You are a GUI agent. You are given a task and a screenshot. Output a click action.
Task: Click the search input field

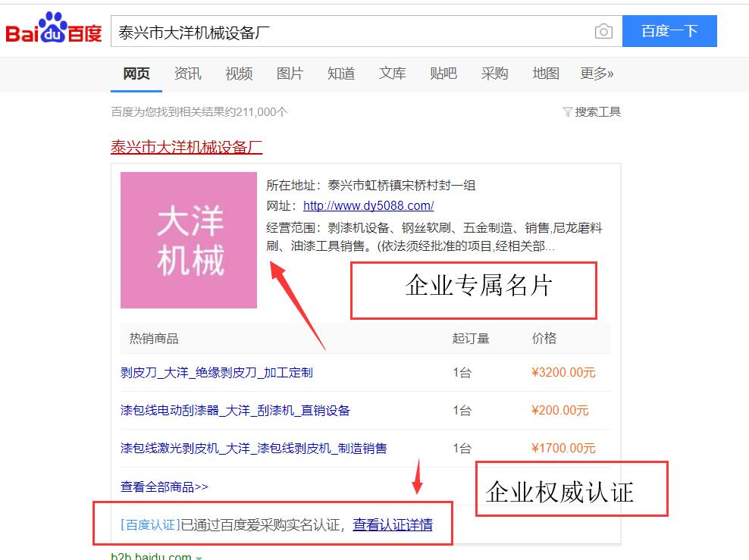click(349, 32)
